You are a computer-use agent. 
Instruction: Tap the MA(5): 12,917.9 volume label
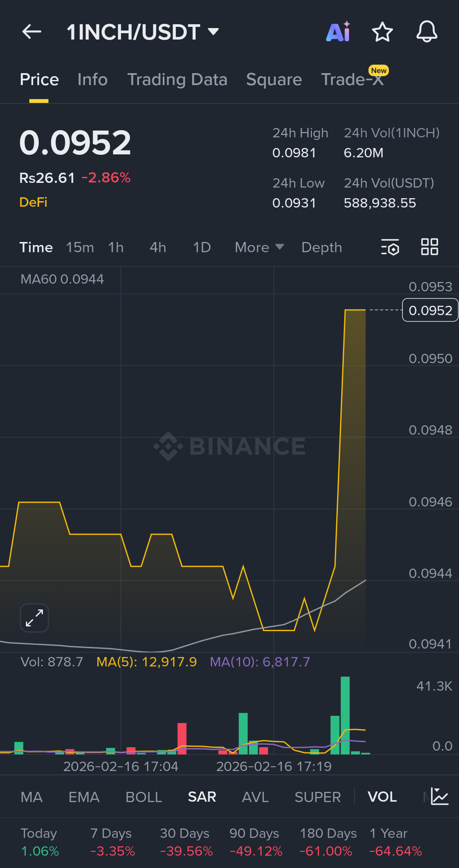pyautogui.click(x=147, y=662)
